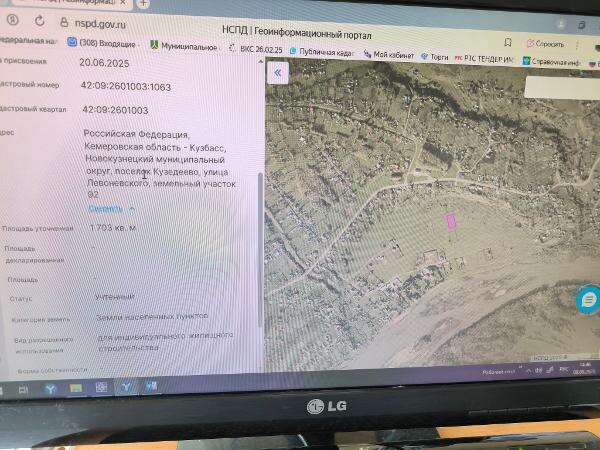
Task: Select cadastral number 42:09:2601003:1063
Action: (126, 86)
